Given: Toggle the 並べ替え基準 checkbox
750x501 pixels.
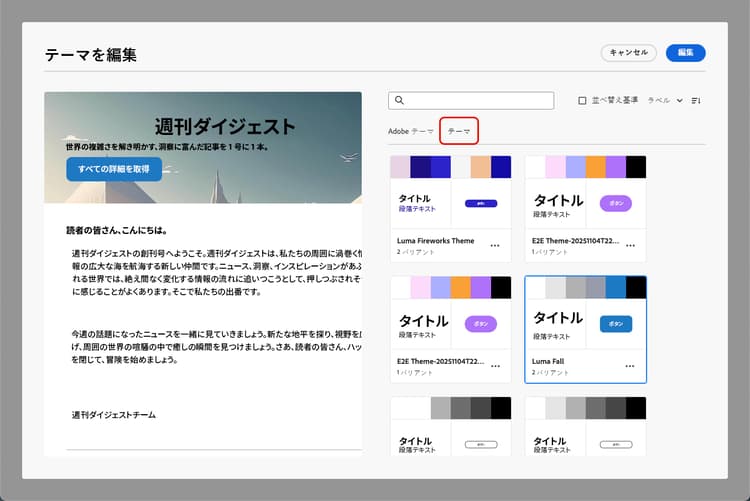Looking at the screenshot, I should coord(582,100).
